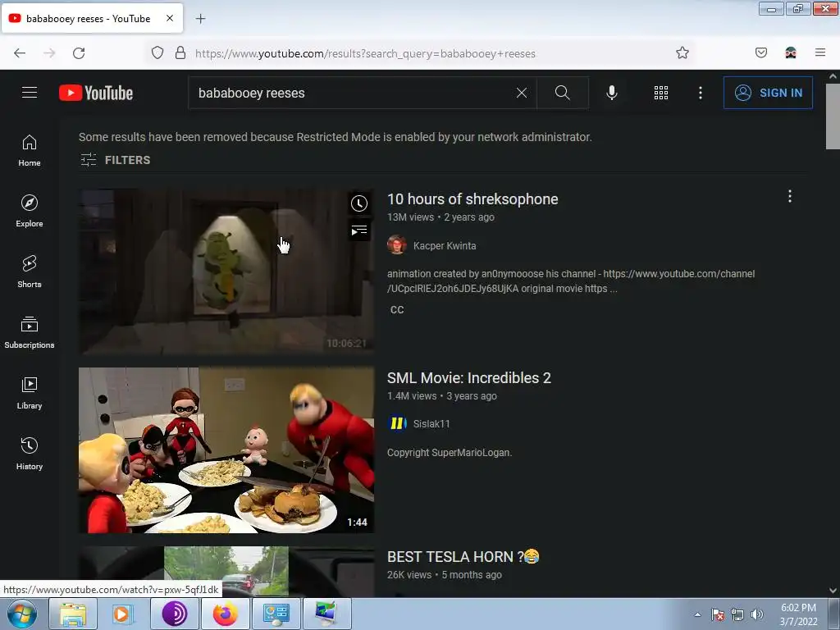The width and height of the screenshot is (840, 630).
Task: Visit the Sislak11 channel name
Action: coord(431,424)
